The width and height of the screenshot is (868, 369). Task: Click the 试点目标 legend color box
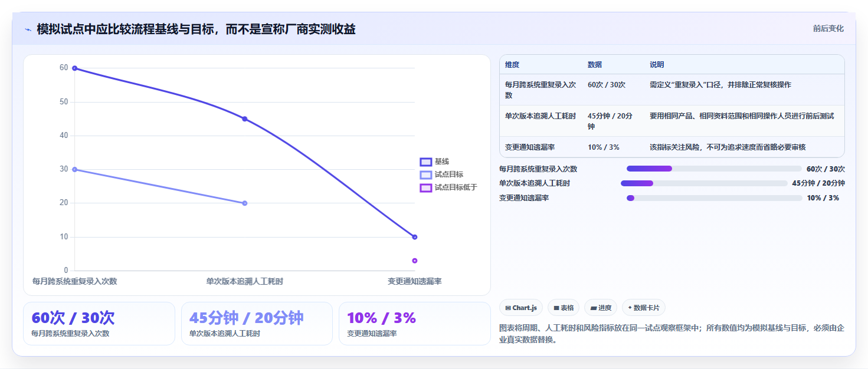426,174
